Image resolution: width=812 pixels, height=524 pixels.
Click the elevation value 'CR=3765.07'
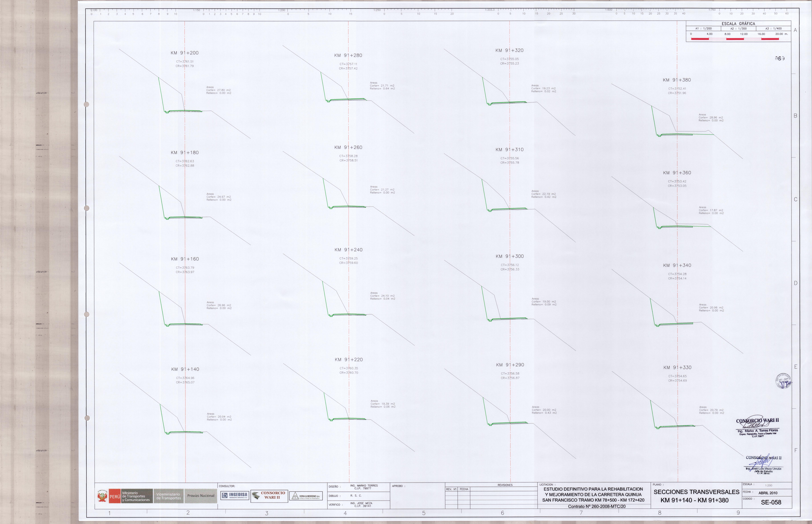pyautogui.click(x=185, y=382)
